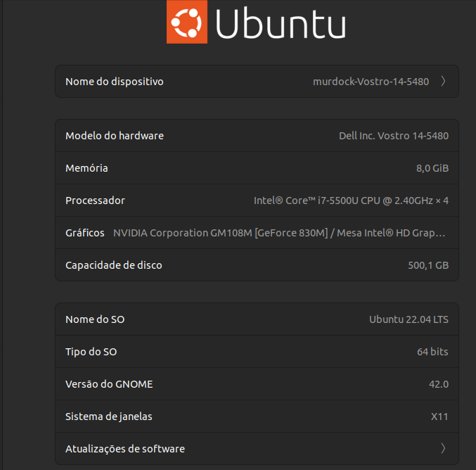Click the Nome do SO row
Viewport: 476px width, 470px height.
pos(257,319)
